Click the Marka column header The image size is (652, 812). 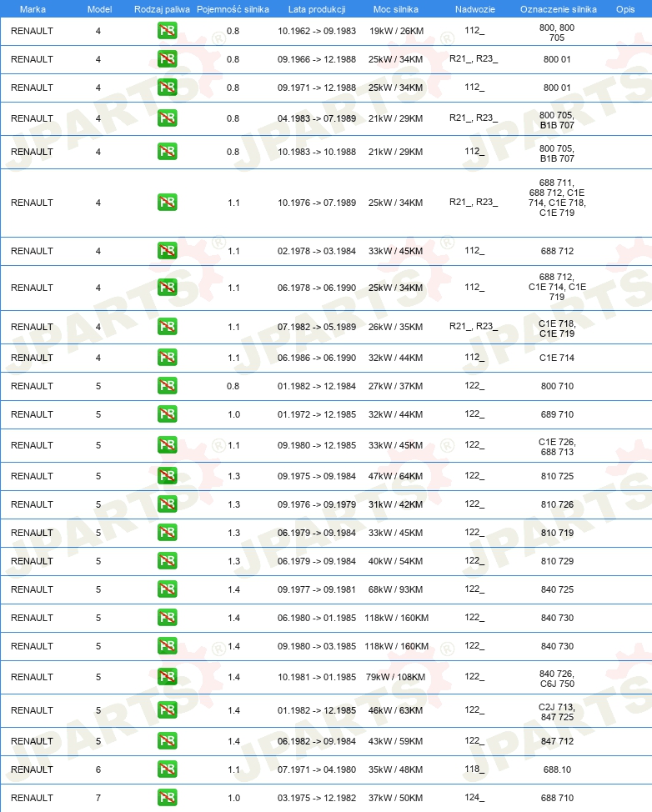[33, 9]
